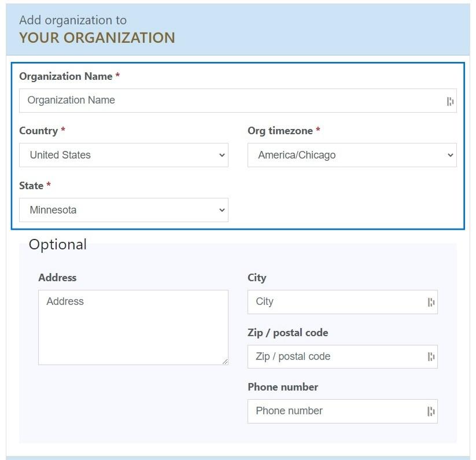Click the Address label text
This screenshot has width=476, height=460.
(57, 278)
